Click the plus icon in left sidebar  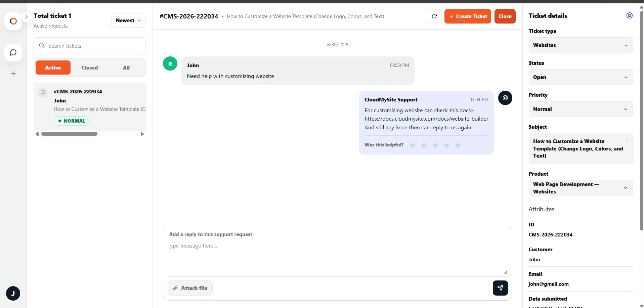click(13, 74)
